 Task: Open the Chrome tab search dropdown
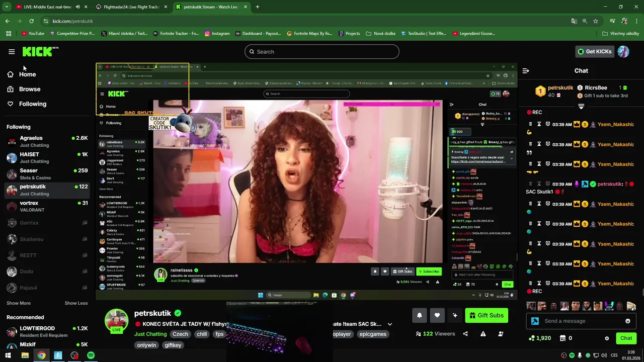7,7
